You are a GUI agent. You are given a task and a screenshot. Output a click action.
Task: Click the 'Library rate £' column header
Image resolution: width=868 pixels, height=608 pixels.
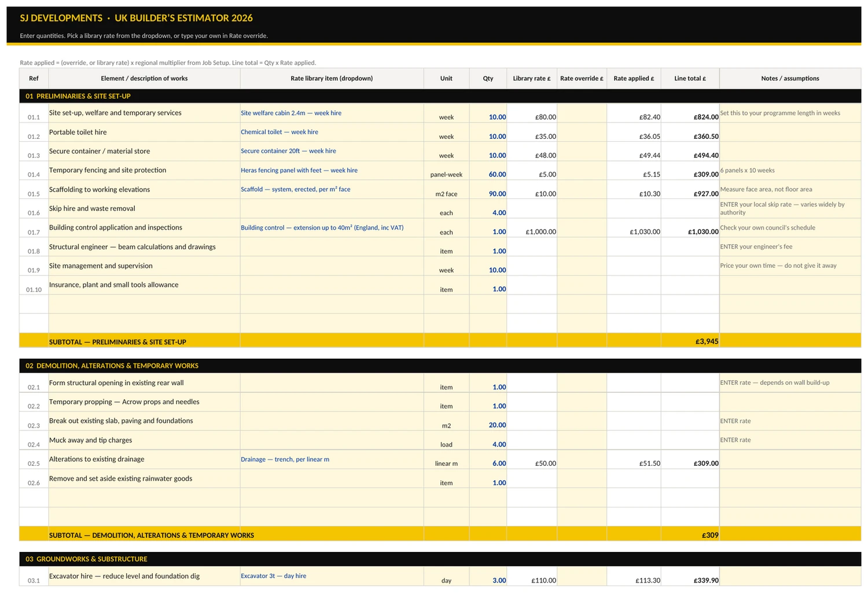[x=532, y=79]
